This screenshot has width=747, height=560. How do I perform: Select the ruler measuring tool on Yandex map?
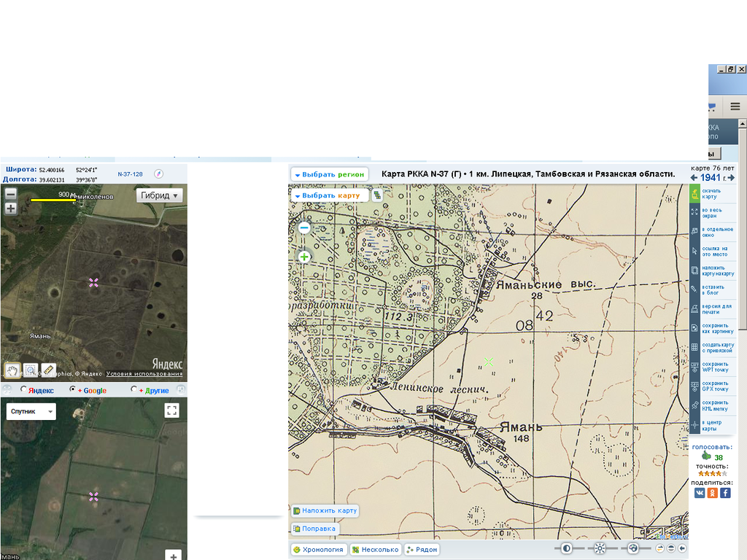point(49,370)
